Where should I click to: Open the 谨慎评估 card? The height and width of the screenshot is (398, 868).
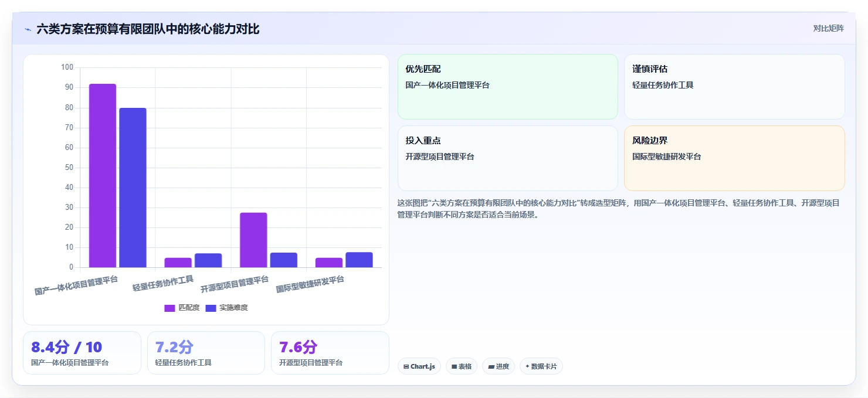(734, 87)
